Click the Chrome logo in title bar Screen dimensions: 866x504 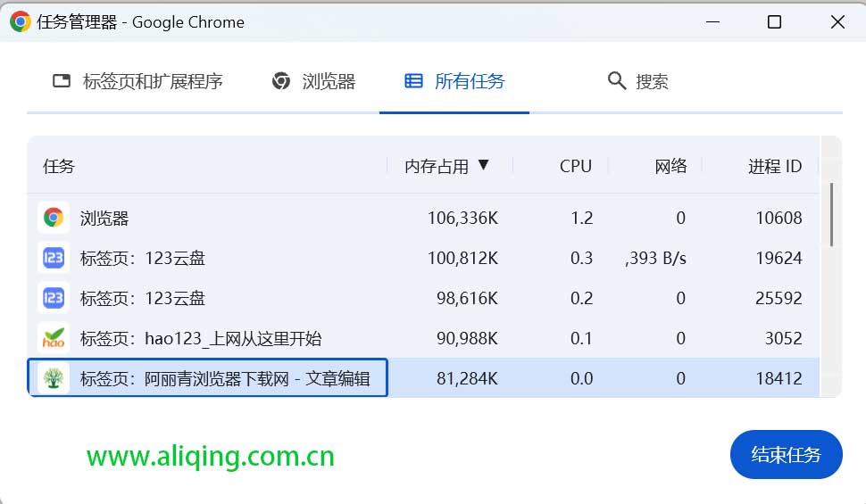coord(21,21)
